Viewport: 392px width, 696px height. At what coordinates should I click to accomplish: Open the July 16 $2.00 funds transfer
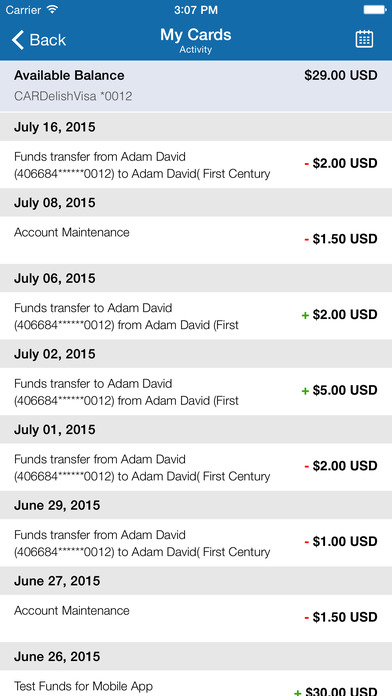point(196,165)
